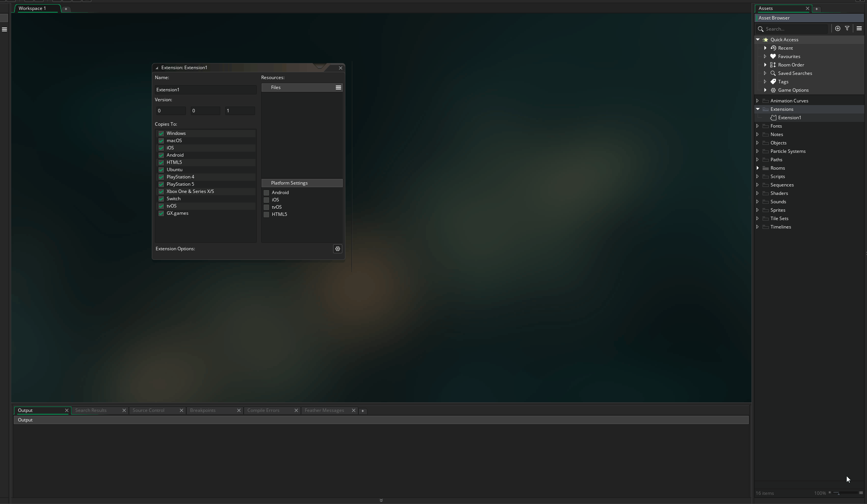Open the Add new asset icon
867x504 pixels.
pyautogui.click(x=838, y=28)
